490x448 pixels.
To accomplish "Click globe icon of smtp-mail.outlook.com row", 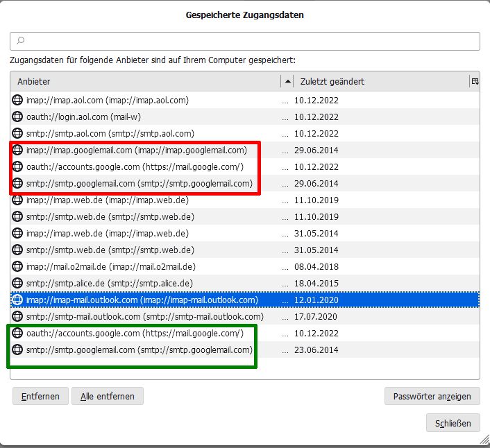I will click(18, 317).
